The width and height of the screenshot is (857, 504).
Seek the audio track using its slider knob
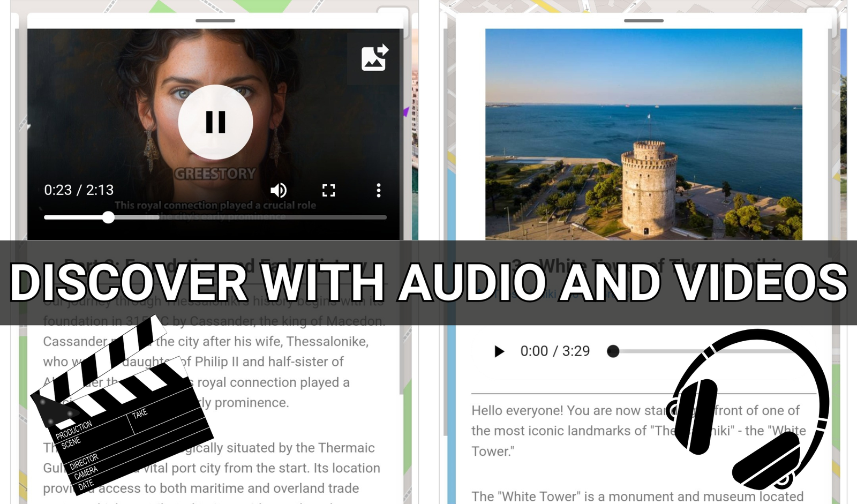613,351
